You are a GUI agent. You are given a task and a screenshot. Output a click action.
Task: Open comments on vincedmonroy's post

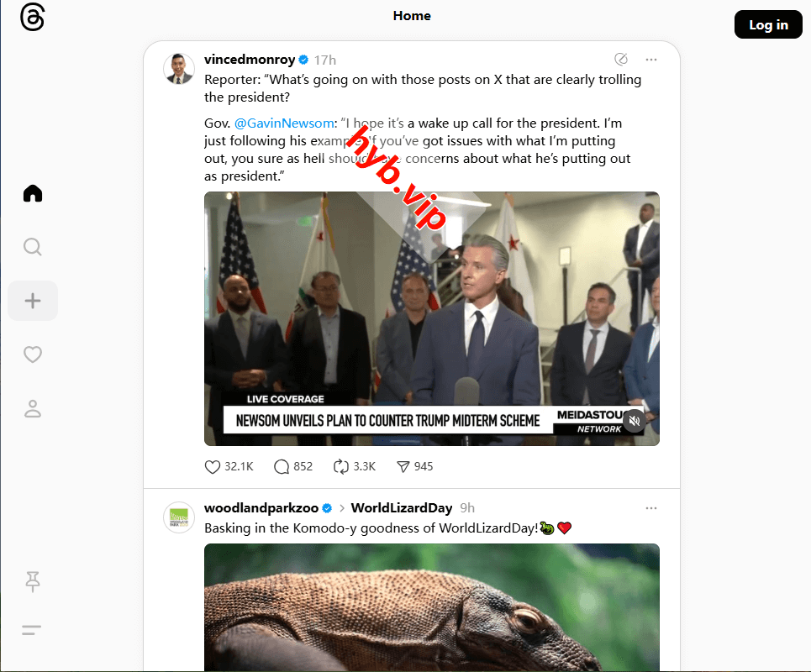click(x=282, y=466)
